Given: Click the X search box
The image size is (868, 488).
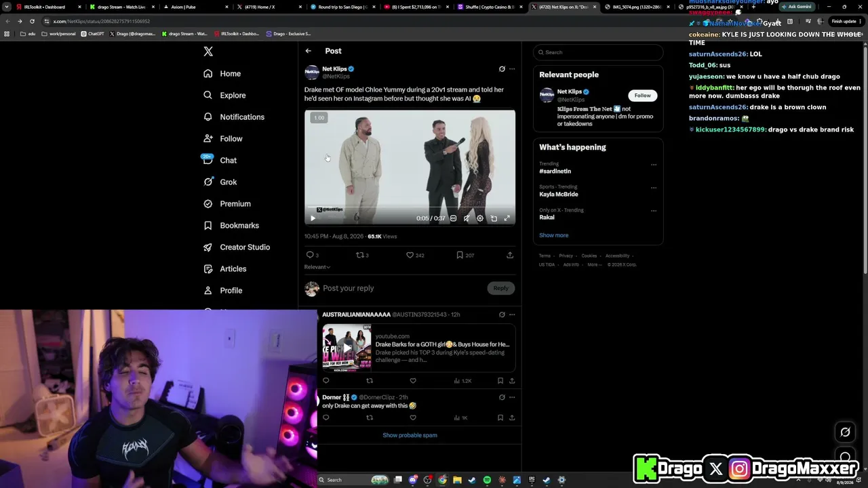Looking at the screenshot, I should point(598,52).
